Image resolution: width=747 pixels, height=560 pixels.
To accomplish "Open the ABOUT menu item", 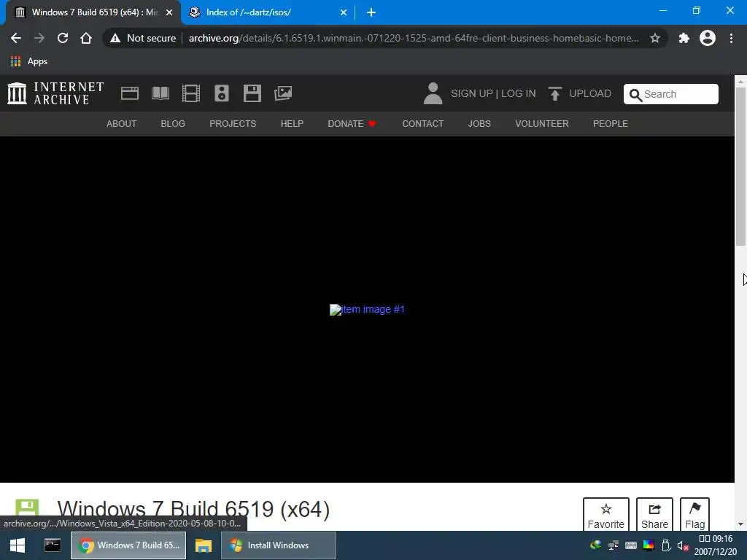I will pyautogui.click(x=122, y=124).
